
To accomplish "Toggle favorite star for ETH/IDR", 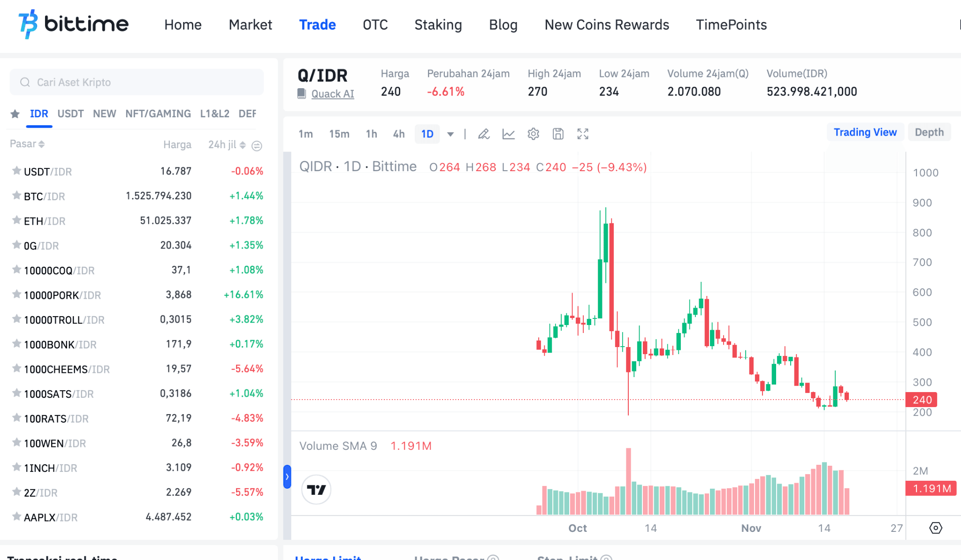I will (x=16, y=220).
